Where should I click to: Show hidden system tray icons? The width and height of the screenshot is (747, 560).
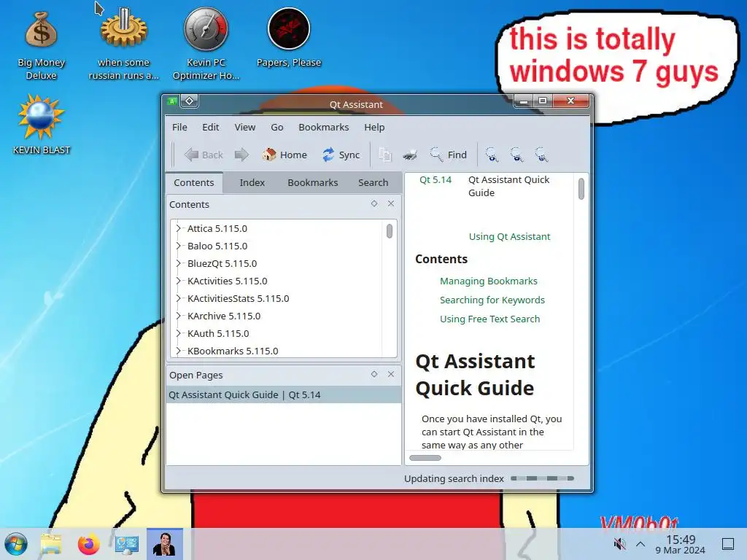coord(640,544)
